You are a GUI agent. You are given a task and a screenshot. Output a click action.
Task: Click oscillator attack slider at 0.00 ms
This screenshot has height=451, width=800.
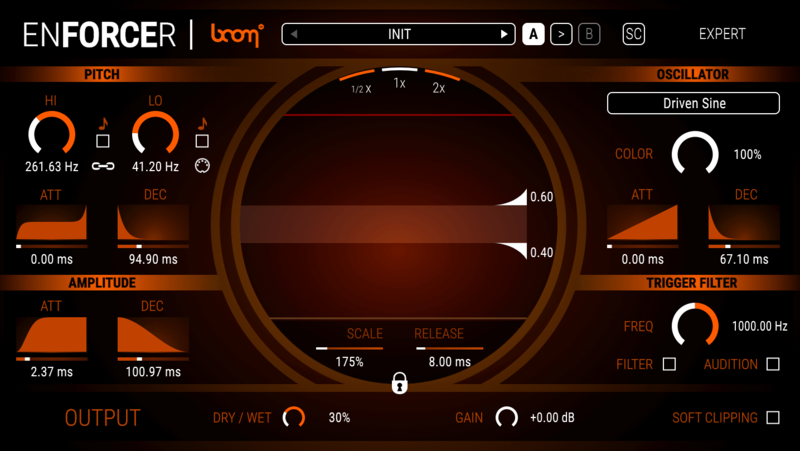(642, 246)
